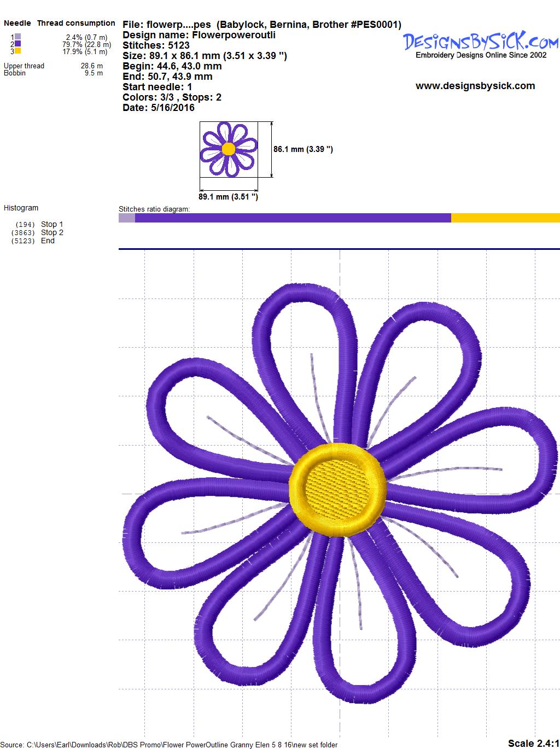Select Stop 2 in the histogram

tap(51, 232)
